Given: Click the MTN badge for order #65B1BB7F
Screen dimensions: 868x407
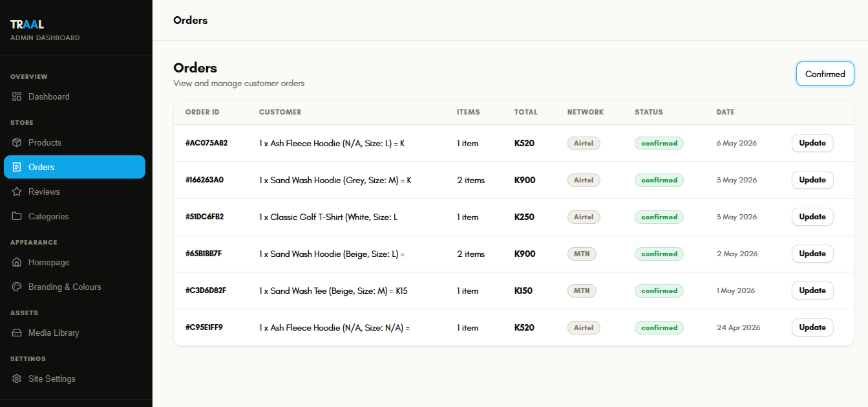Looking at the screenshot, I should 582,254.
